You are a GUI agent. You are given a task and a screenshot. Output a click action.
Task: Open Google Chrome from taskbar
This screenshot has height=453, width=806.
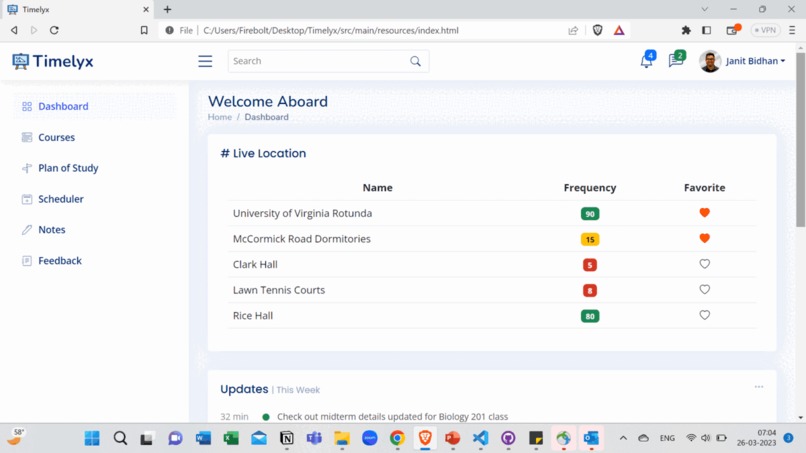[397, 438]
